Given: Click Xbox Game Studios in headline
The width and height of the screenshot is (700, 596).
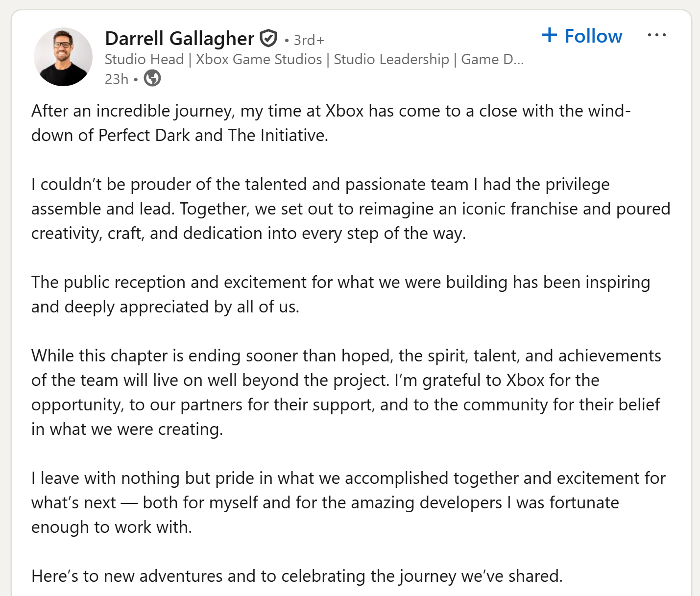Looking at the screenshot, I should 259,59.
